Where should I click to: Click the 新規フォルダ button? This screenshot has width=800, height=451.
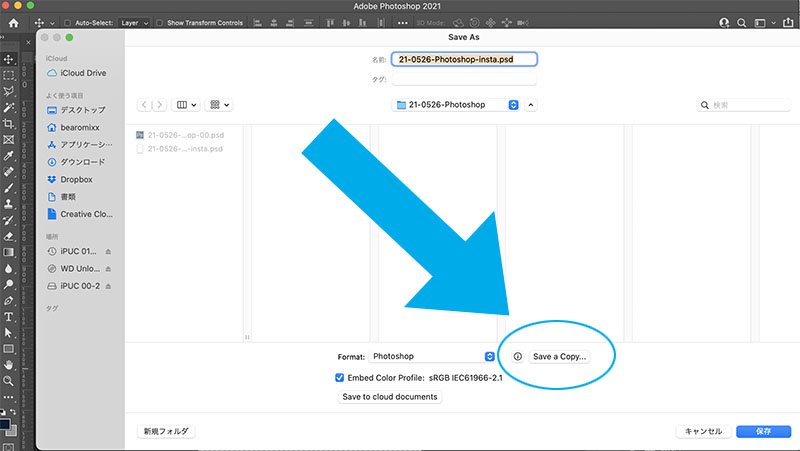(166, 432)
